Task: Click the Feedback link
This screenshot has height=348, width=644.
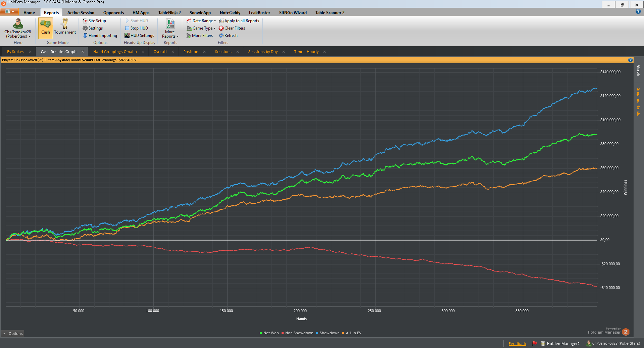Action: [517, 344]
